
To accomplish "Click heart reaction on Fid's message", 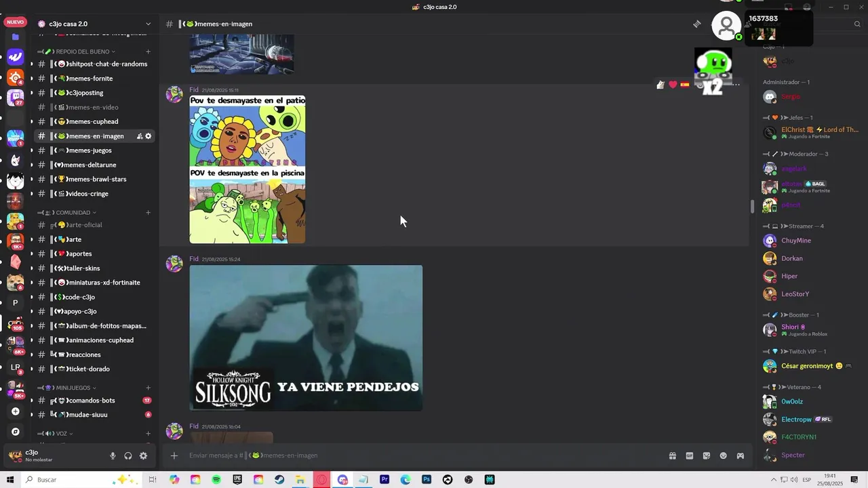I will 673,85.
